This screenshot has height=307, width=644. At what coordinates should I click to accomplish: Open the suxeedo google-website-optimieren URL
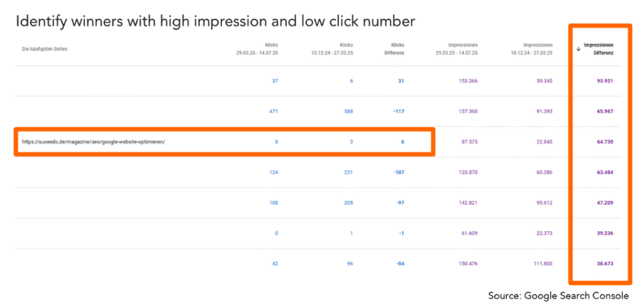[x=93, y=142]
